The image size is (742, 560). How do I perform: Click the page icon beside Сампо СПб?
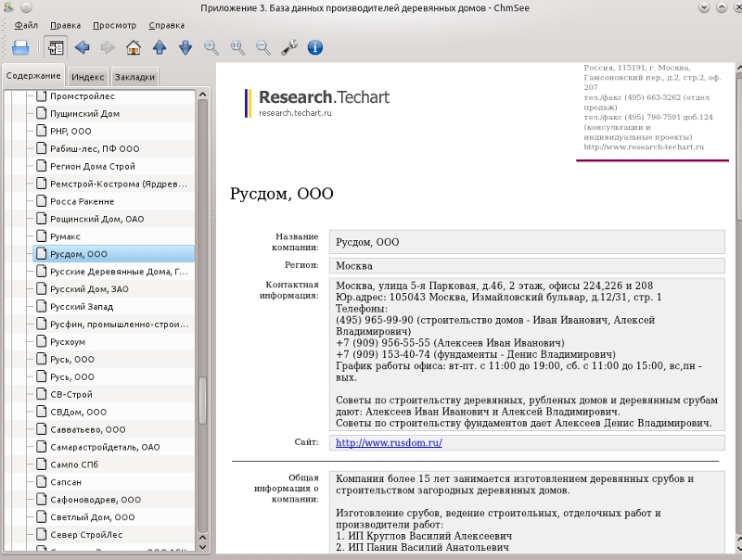(42, 464)
